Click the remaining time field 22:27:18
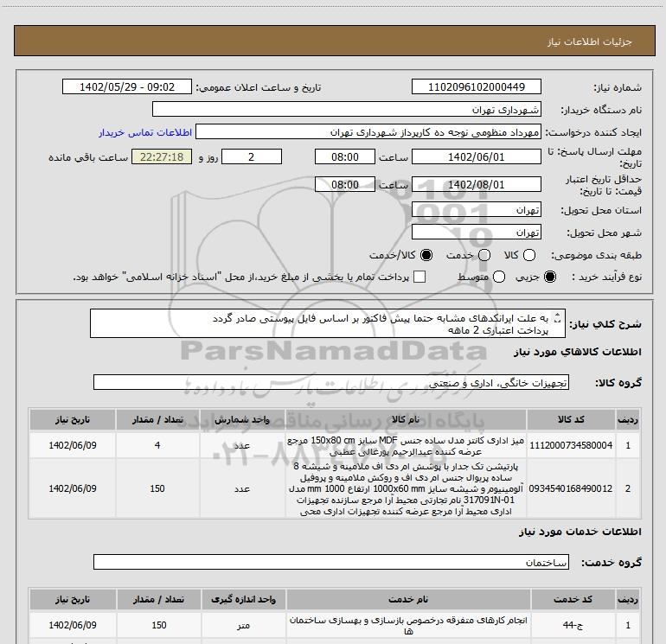The height and width of the screenshot is (644, 666). coord(162,156)
